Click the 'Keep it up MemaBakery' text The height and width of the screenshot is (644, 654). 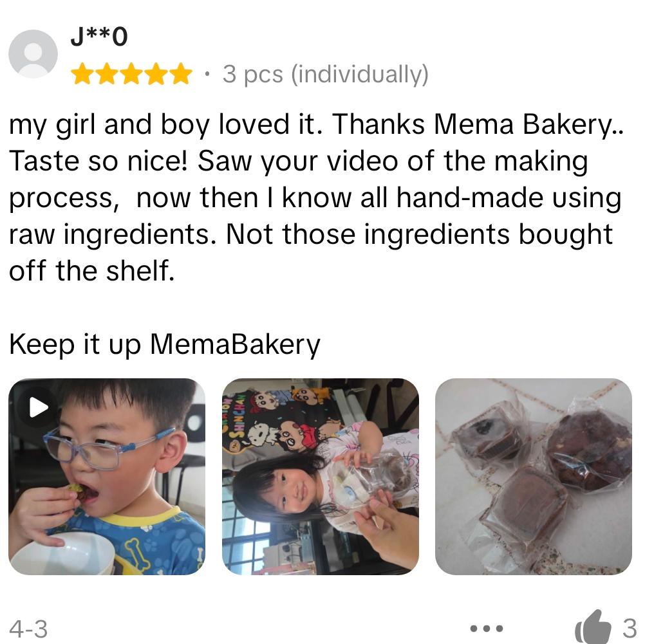click(165, 345)
